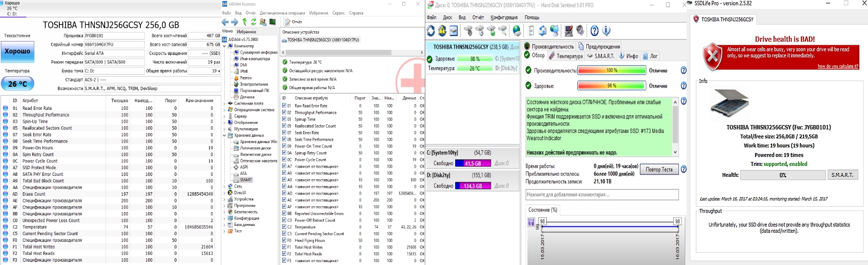Switch to Предупреждения tab
Image resolution: width=868 pixels, height=265 pixels.
click(598, 47)
